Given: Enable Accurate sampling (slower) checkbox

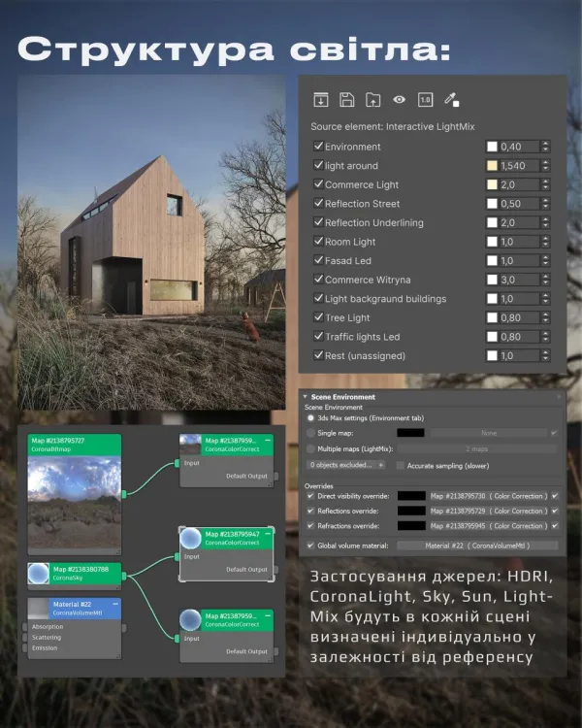Looking at the screenshot, I should 401,466.
